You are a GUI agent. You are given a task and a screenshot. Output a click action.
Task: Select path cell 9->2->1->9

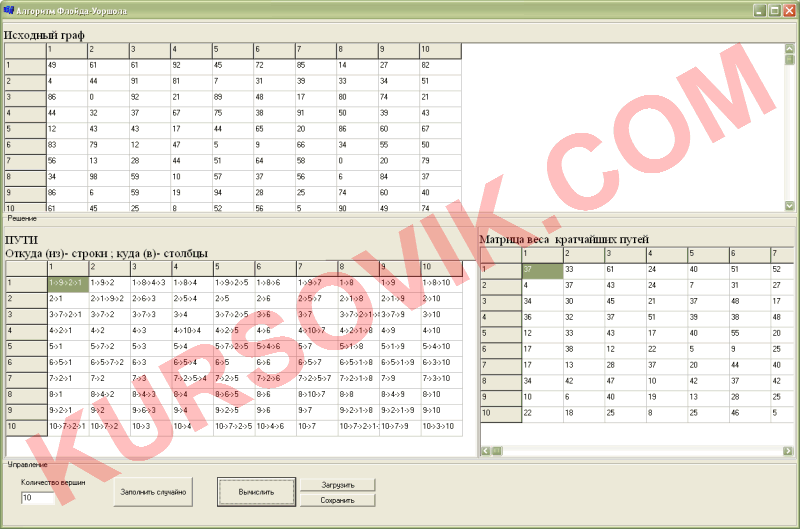[401, 411]
